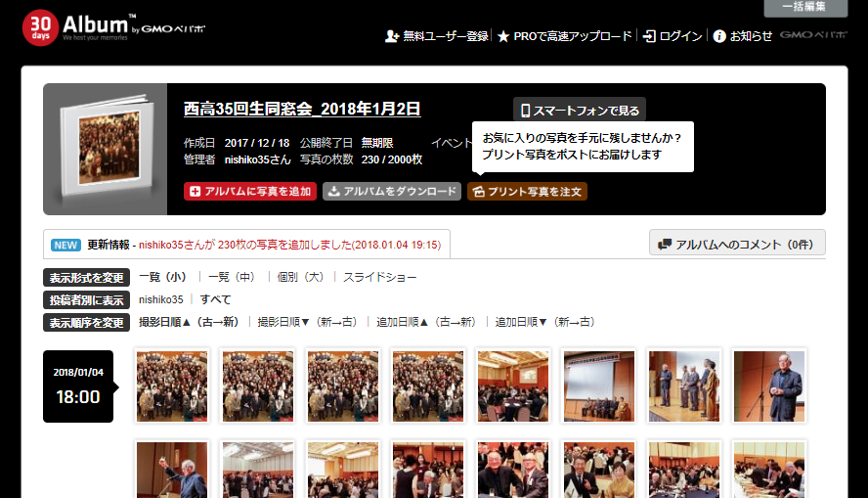This screenshot has width=868, height=498.
Task: Open the ログイン login link
Action: (x=673, y=36)
